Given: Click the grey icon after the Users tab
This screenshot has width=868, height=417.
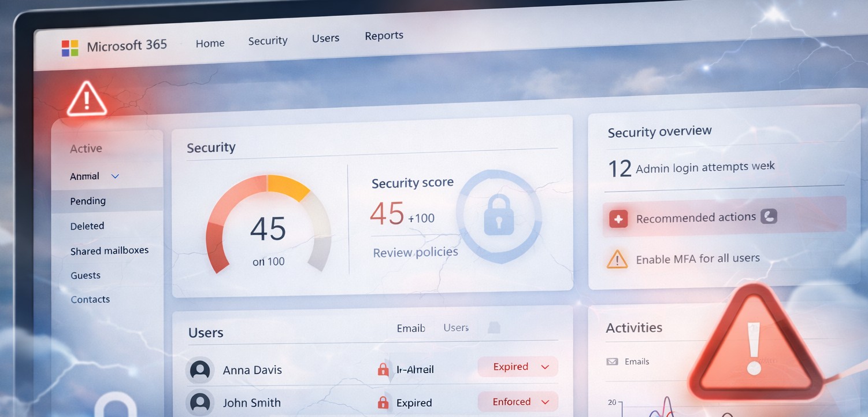Looking at the screenshot, I should point(494,327).
